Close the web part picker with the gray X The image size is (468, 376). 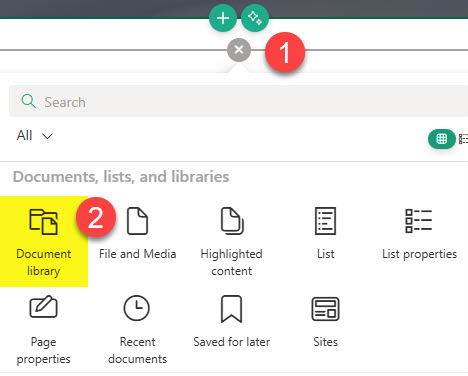coord(239,50)
